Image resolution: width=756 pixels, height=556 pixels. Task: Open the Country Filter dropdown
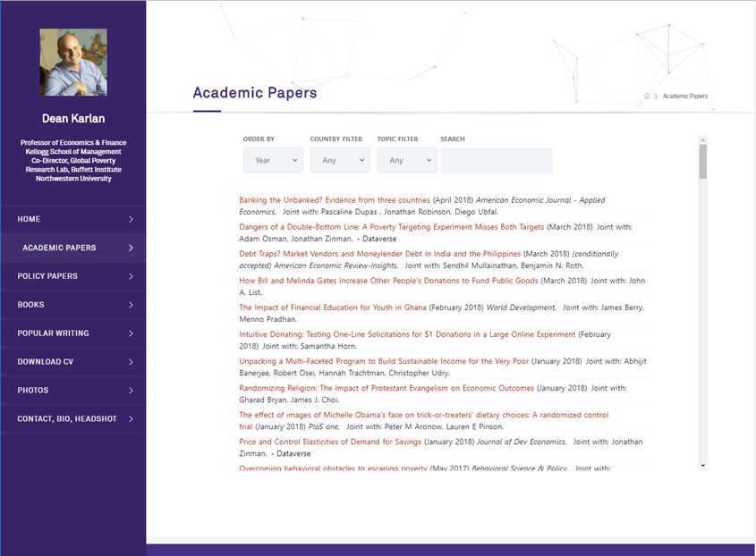[340, 161]
